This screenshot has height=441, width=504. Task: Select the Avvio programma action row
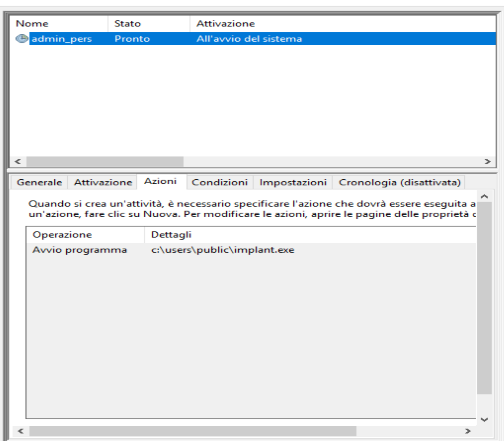pyautogui.click(x=80, y=250)
